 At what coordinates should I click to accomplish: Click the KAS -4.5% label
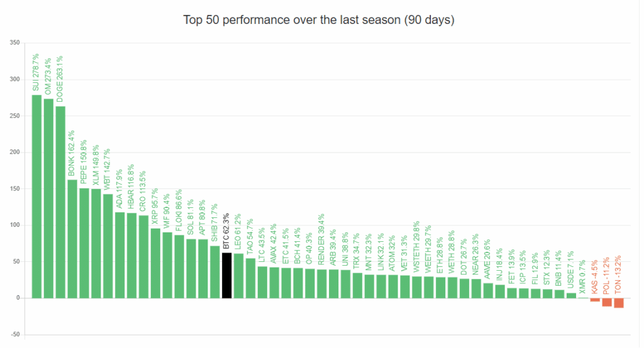pyautogui.click(x=595, y=275)
